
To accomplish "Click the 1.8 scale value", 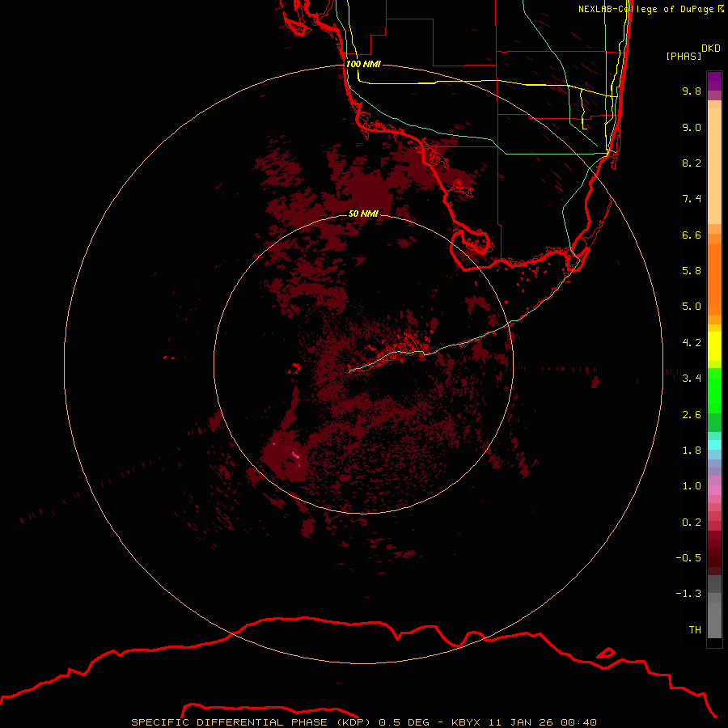I will [692, 451].
